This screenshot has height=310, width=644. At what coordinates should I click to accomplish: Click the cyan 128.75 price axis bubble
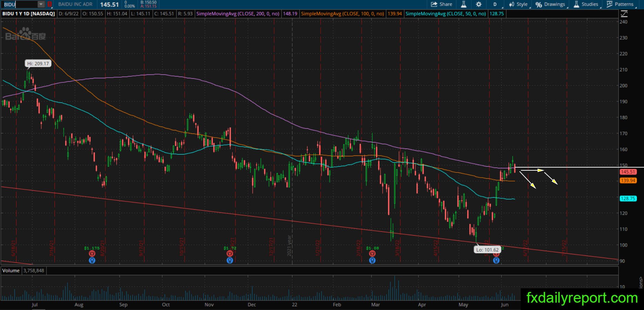point(628,198)
